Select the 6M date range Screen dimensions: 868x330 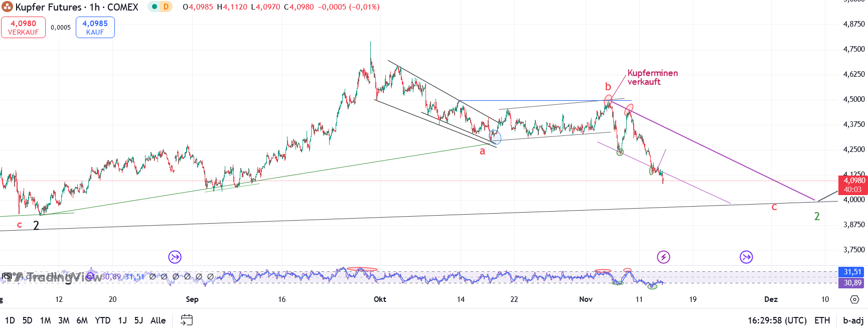(x=82, y=320)
